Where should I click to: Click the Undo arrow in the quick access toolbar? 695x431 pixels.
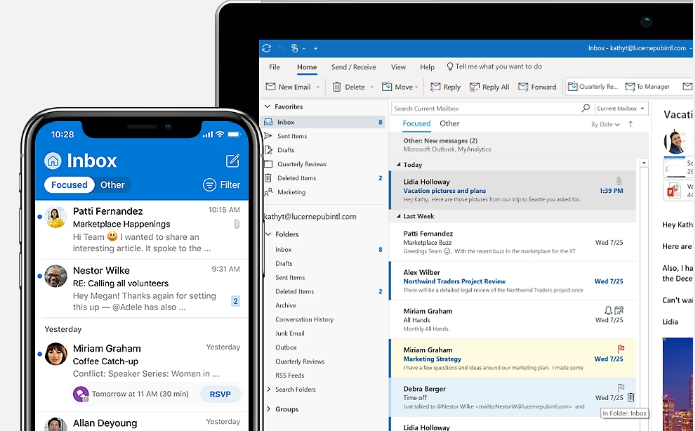pyautogui.click(x=281, y=48)
